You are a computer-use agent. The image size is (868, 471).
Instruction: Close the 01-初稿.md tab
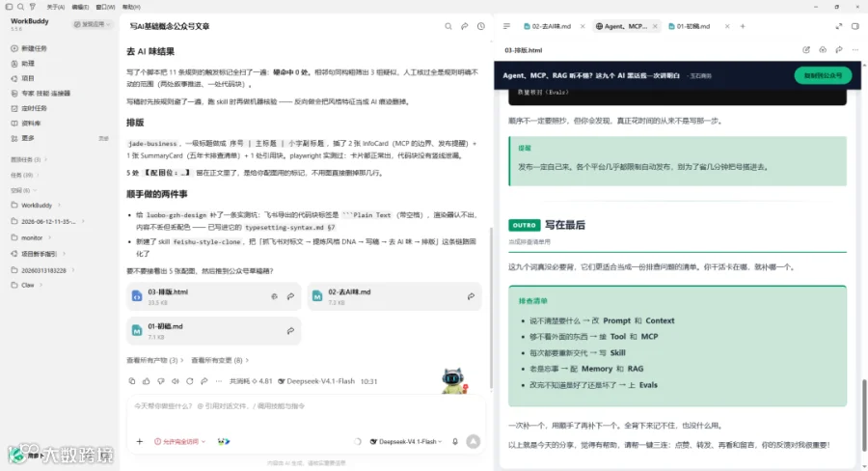coord(727,26)
